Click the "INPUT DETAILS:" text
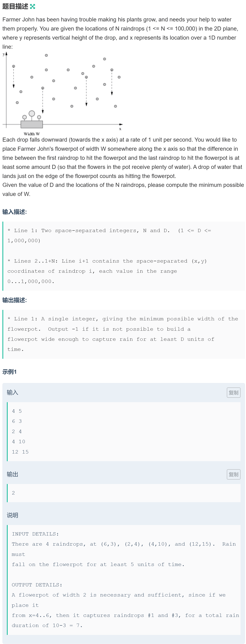246x644 pixels. click(x=35, y=534)
